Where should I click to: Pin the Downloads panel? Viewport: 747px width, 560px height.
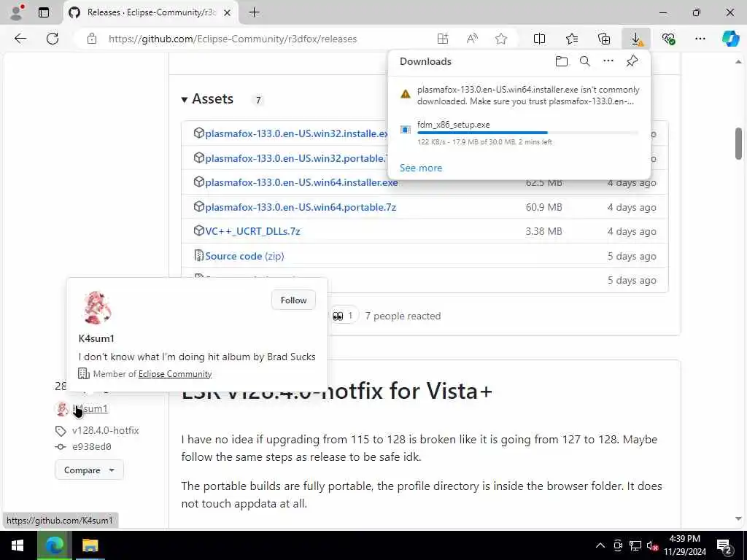(x=632, y=61)
